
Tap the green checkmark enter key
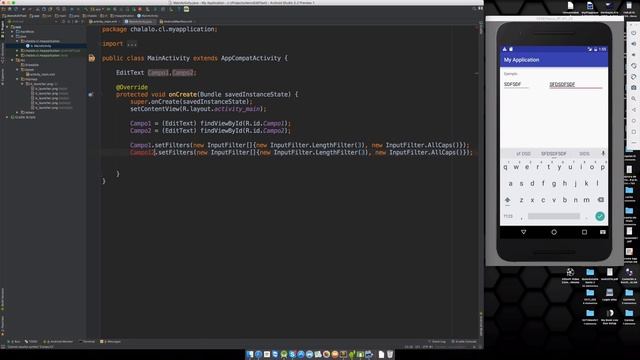coord(600,216)
